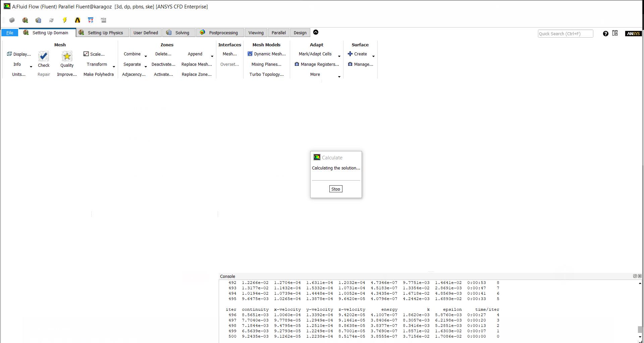
Task: Focus the Quick Search field
Action: coord(566,34)
